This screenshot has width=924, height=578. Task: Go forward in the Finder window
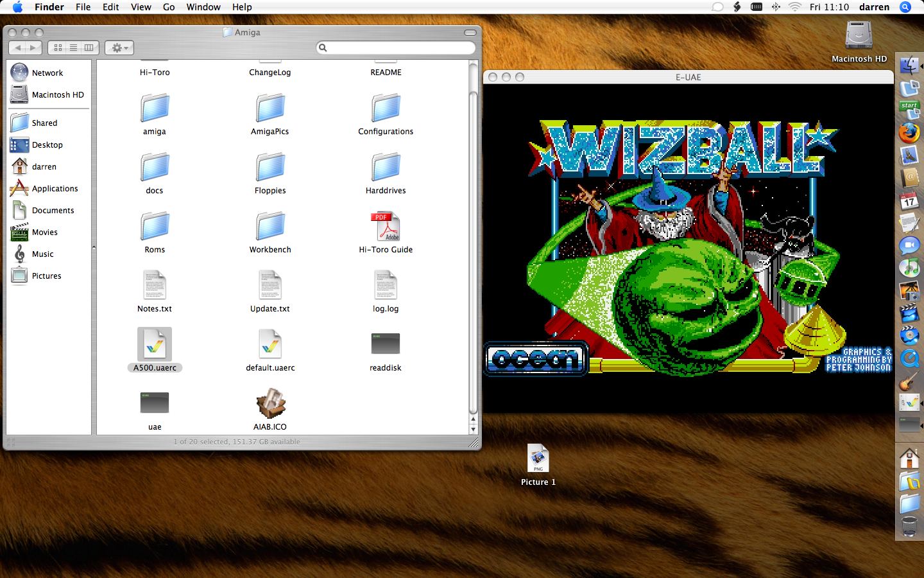pos(33,48)
